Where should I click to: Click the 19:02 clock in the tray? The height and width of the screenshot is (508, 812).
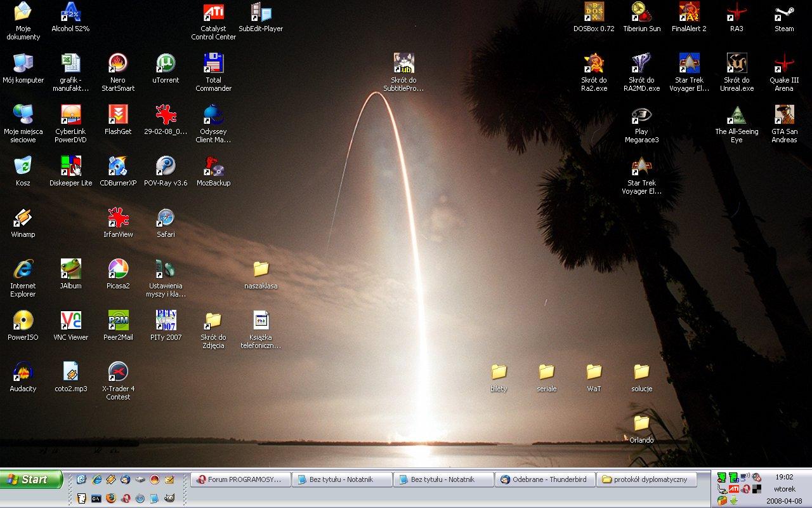tap(784, 477)
